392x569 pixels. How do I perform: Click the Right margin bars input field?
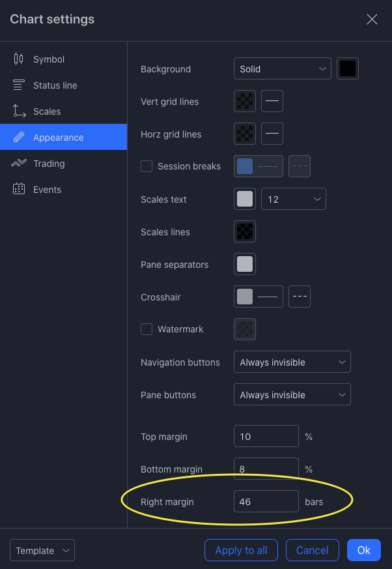[266, 502]
